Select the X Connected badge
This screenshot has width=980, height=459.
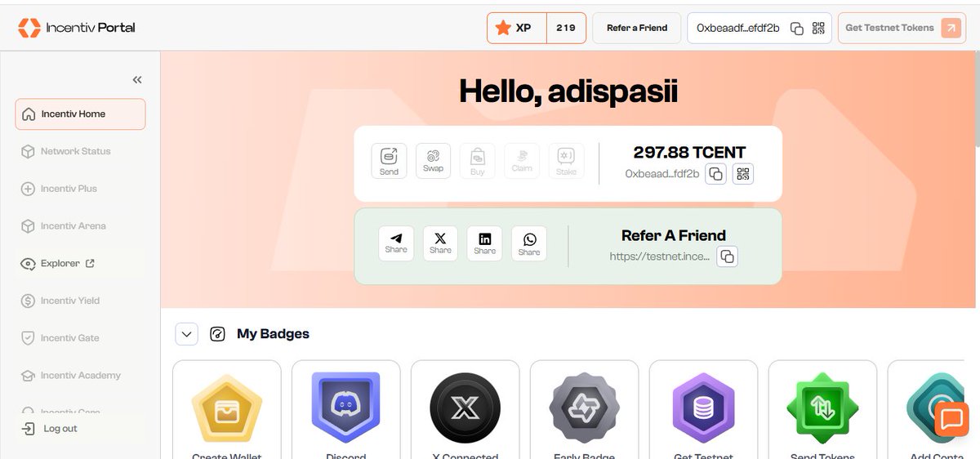(465, 410)
